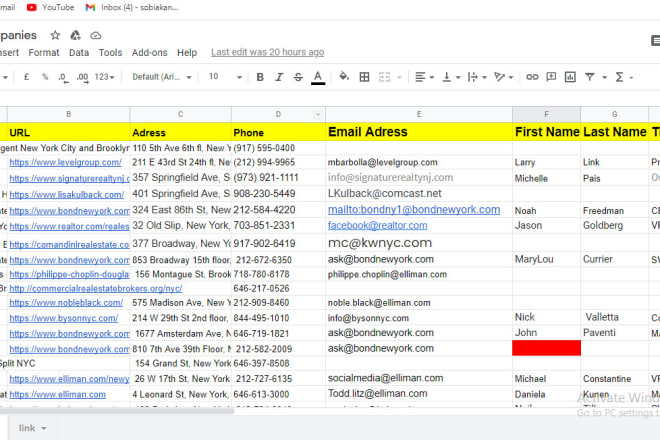Open the text color picker

(318, 77)
